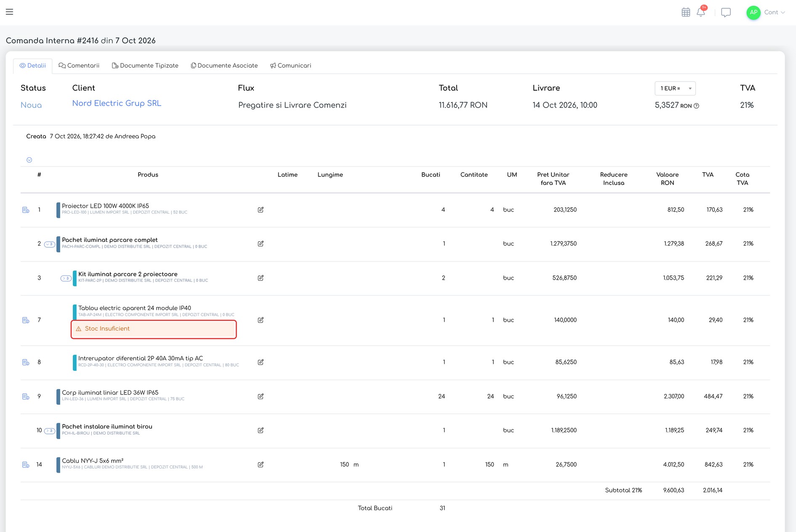The height and width of the screenshot is (532, 796).
Task: Click the exchange rate help icon
Action: click(696, 106)
